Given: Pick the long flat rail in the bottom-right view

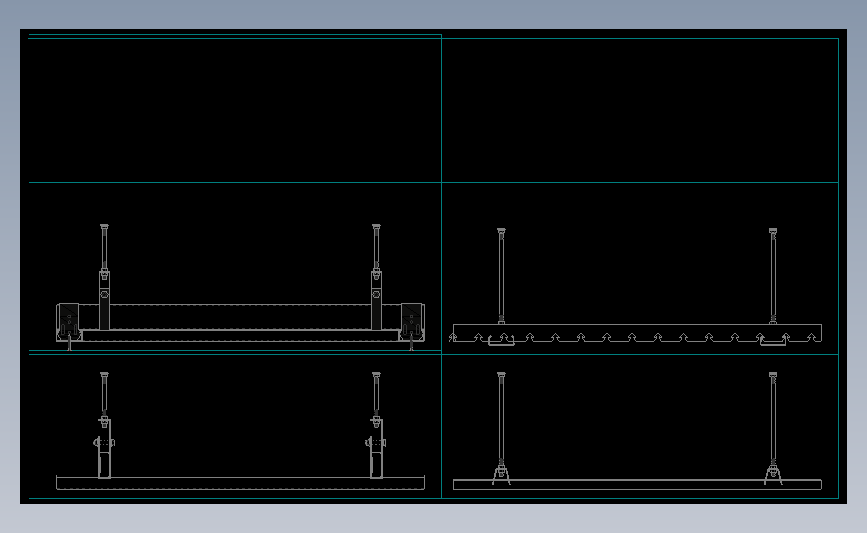Looking at the screenshot, I should coord(637,484).
